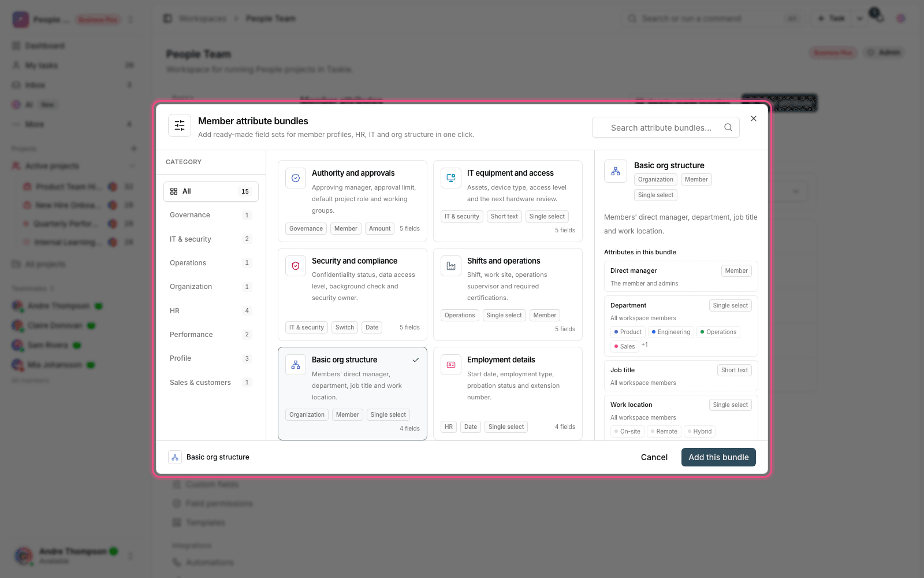Click the org icon in the detail panel header
The image size is (924, 578).
[616, 171]
